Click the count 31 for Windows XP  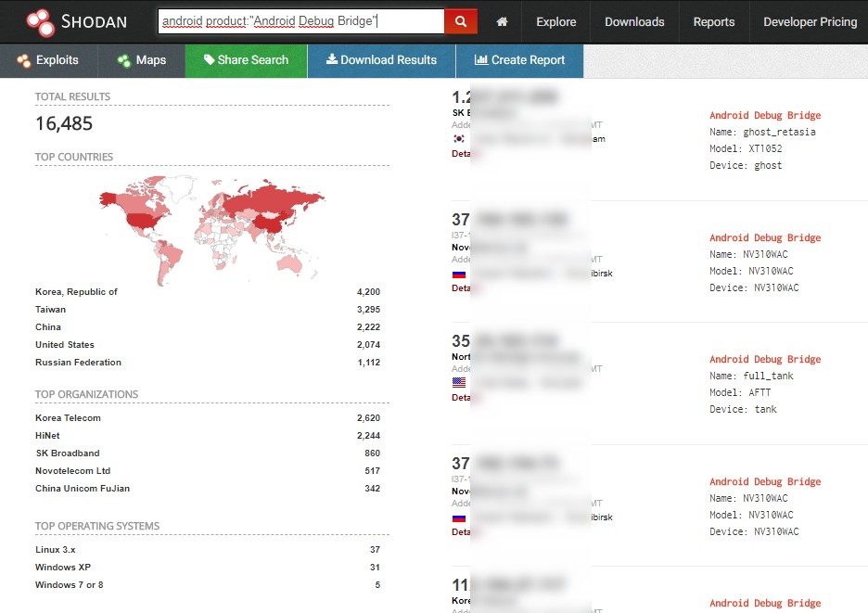coord(376,568)
